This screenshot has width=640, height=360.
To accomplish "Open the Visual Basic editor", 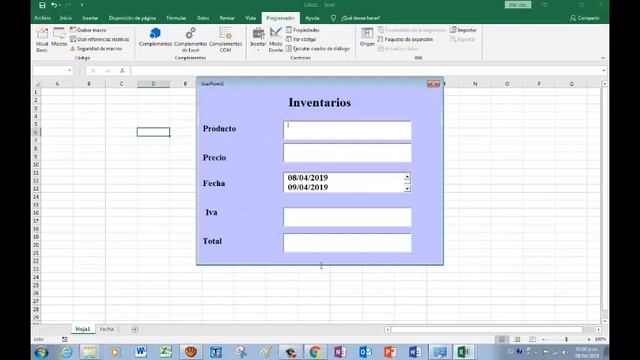I will click(42, 40).
